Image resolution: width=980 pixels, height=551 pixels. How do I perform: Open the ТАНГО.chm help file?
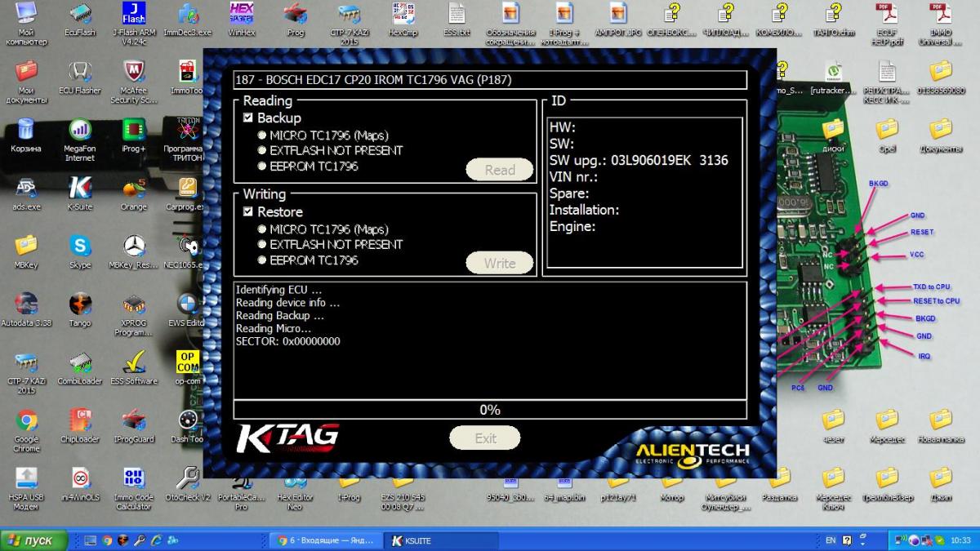coord(833,19)
